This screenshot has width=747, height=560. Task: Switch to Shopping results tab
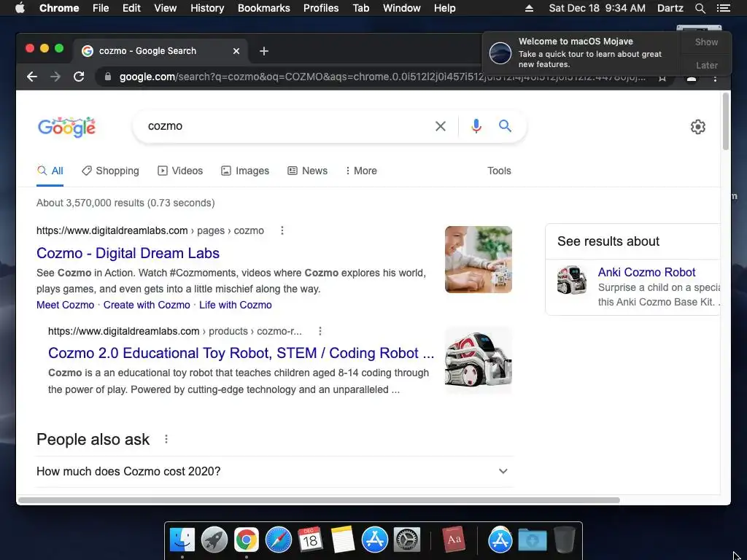pos(110,171)
